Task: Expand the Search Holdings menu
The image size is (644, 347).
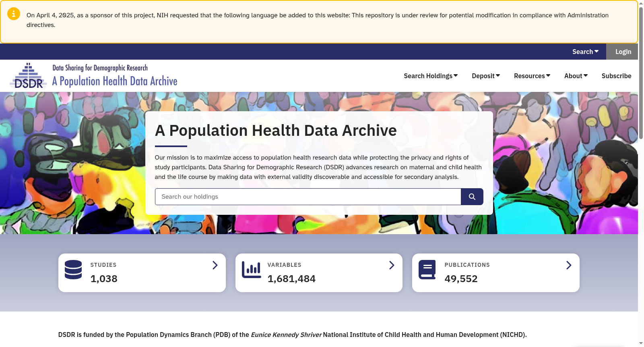Action: click(431, 76)
